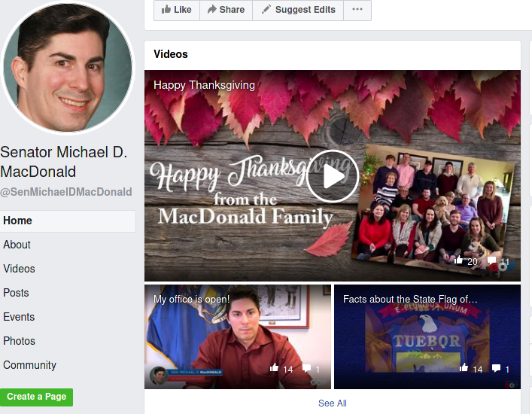Open the Posts section
This screenshot has height=414, width=532.
point(16,293)
